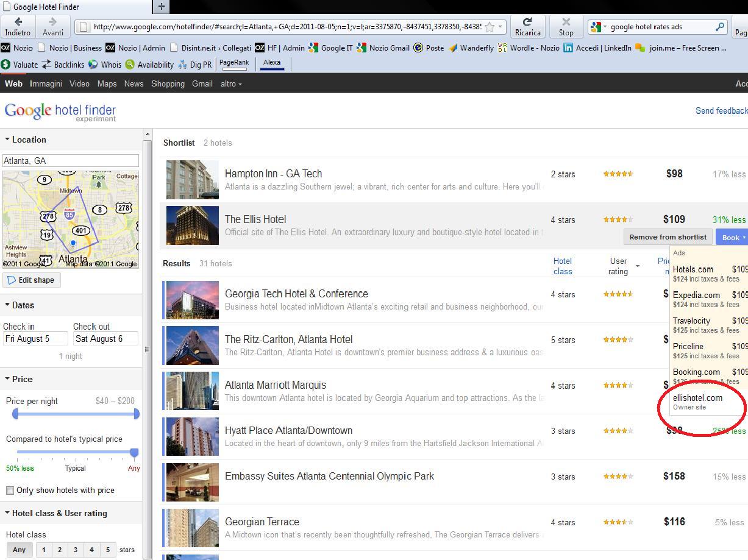Screen dimensions: 748x560
Task: Open Maps in Google top bar
Action: coord(107,84)
